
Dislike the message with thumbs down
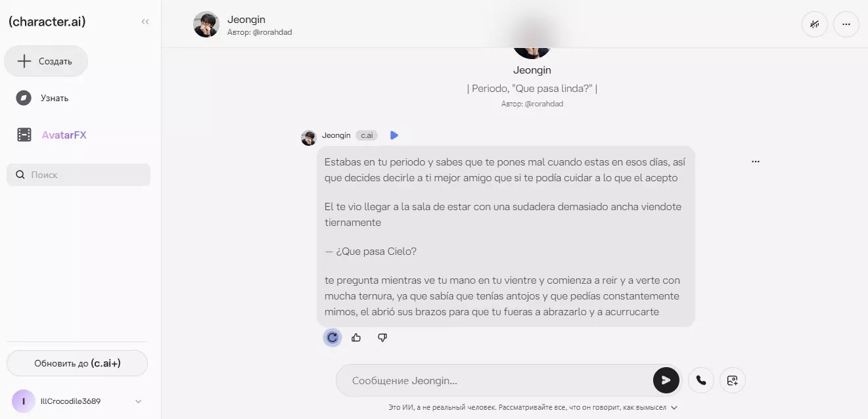coord(382,338)
